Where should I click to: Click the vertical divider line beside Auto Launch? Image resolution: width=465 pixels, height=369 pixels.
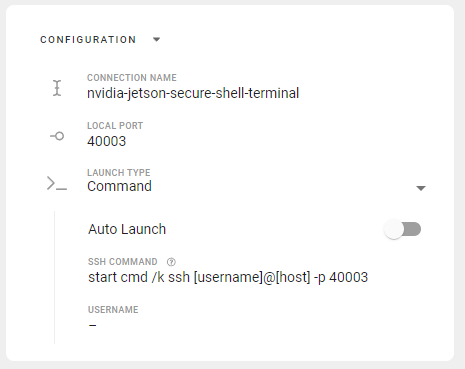55,277
